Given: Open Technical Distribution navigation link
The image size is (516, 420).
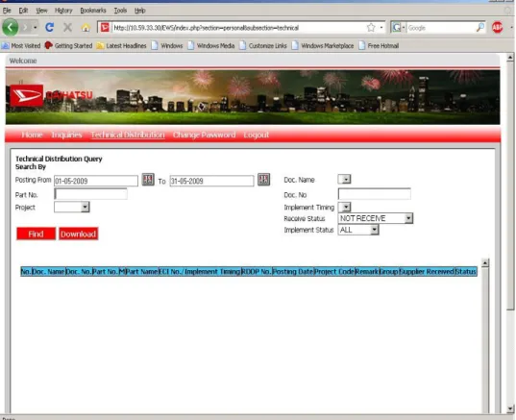Looking at the screenshot, I should 128,135.
